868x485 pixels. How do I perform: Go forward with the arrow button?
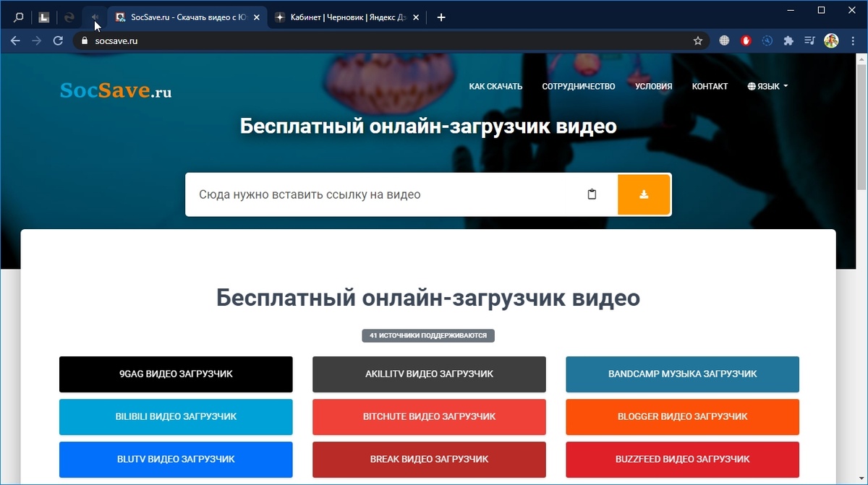click(37, 41)
